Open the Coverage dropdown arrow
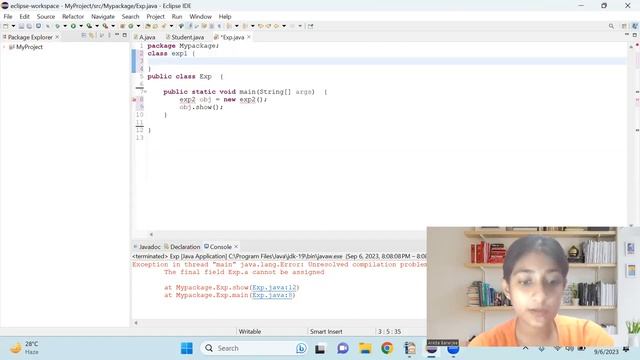 pos(97,26)
